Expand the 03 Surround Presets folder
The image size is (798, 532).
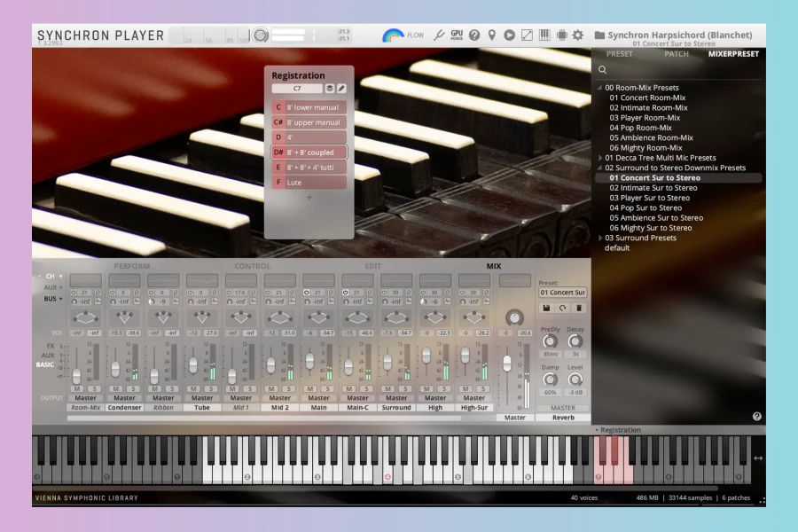tap(600, 238)
